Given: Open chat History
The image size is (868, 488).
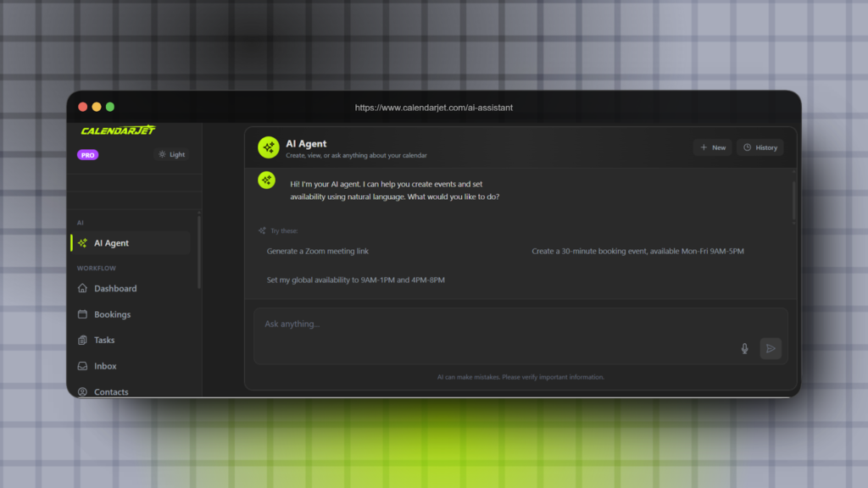Looking at the screenshot, I should pyautogui.click(x=759, y=147).
